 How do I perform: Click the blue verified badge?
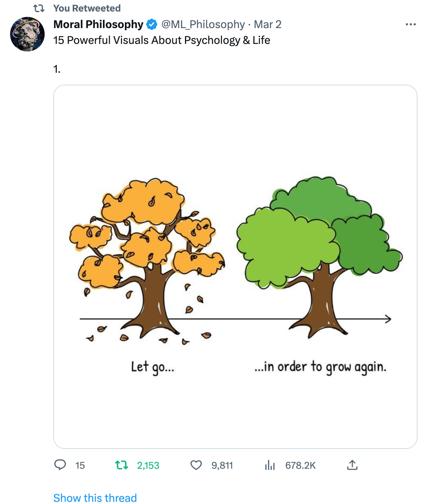click(152, 24)
